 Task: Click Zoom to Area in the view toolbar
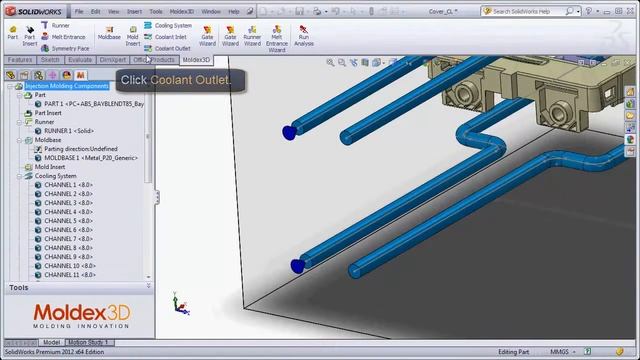pos(342,62)
